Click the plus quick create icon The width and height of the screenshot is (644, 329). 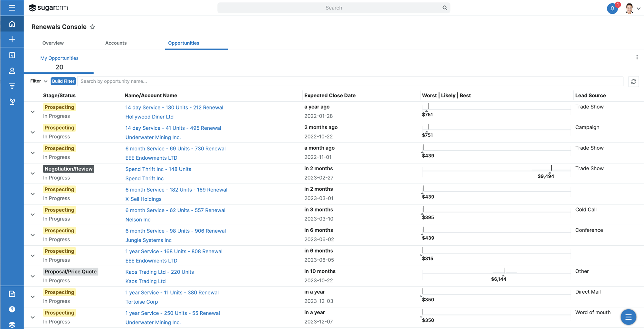point(12,39)
